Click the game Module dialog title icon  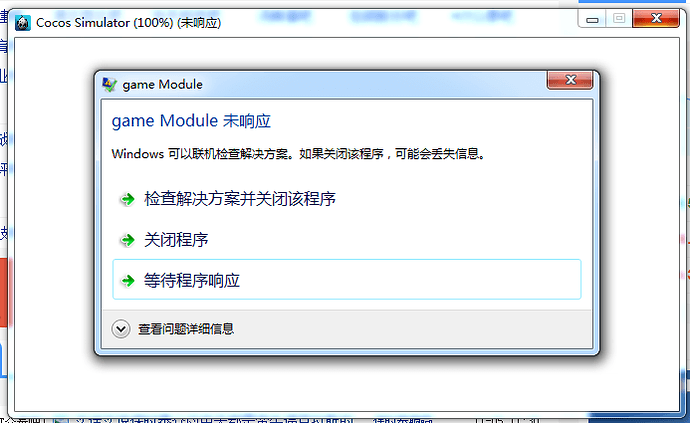[x=110, y=84]
